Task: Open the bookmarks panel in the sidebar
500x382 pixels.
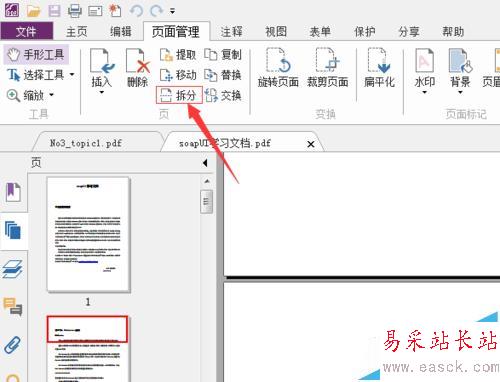Action: point(13,192)
